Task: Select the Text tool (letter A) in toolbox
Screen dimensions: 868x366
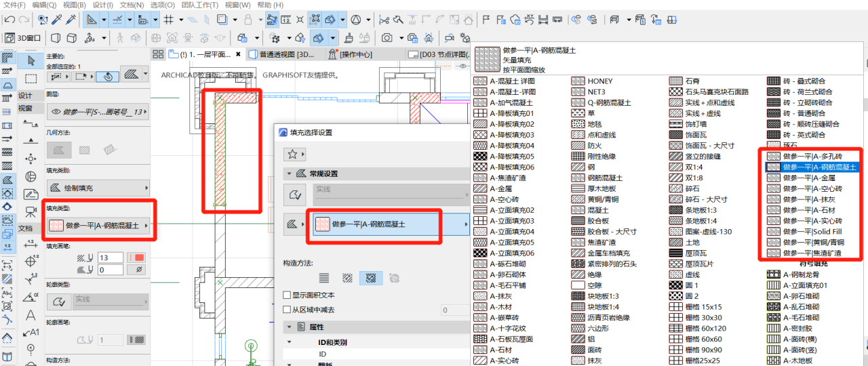Action: (x=31, y=315)
